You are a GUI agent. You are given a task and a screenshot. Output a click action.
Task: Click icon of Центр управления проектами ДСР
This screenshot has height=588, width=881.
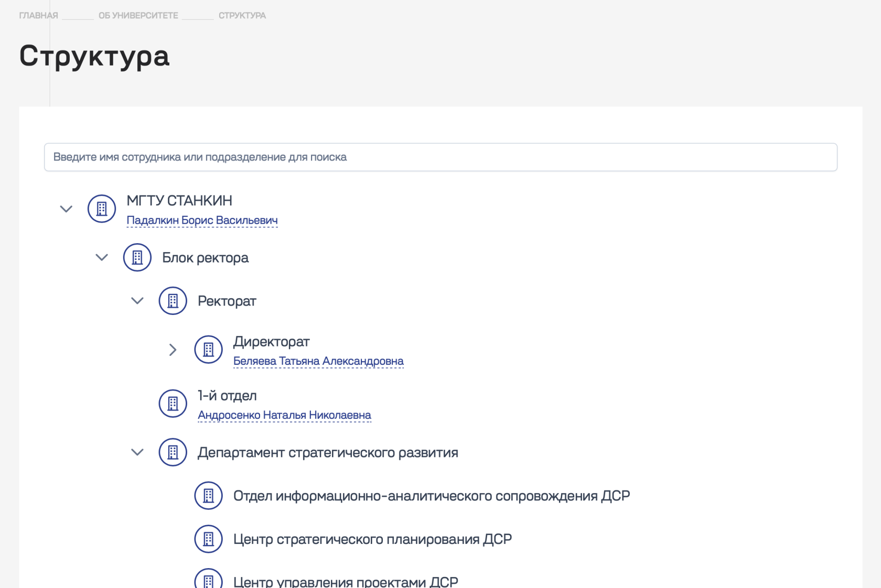pyautogui.click(x=209, y=579)
